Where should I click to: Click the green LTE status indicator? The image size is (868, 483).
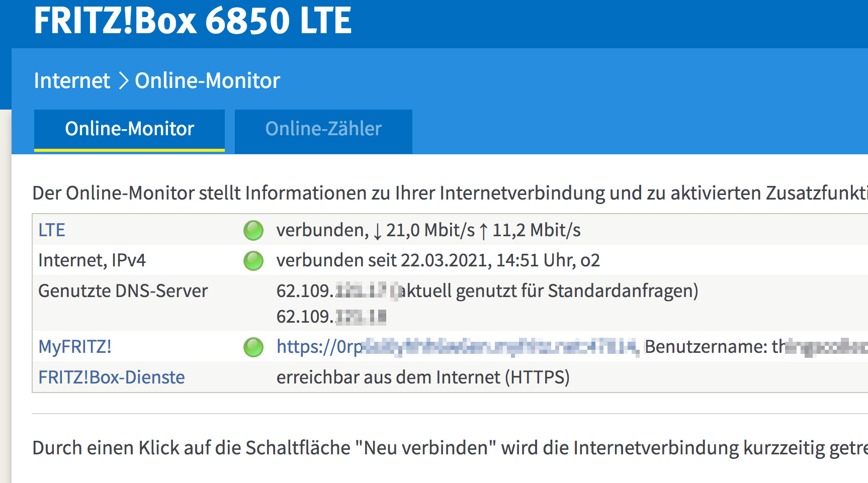tap(253, 230)
